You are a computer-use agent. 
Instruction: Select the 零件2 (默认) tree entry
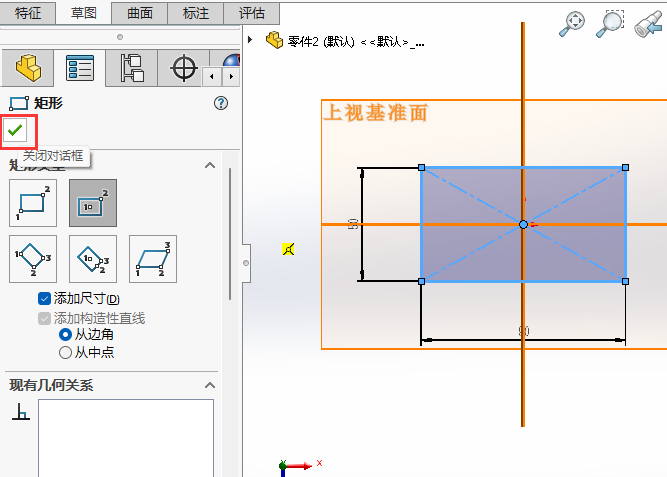356,42
